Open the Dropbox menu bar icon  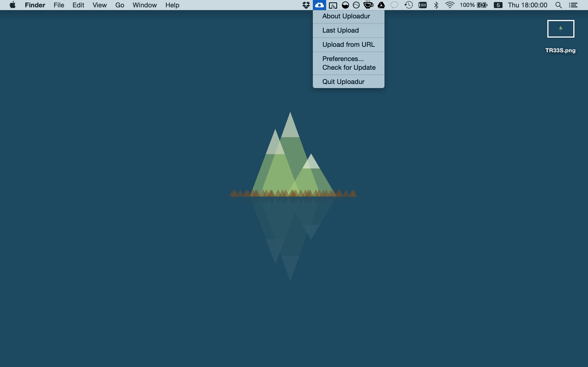pos(306,5)
